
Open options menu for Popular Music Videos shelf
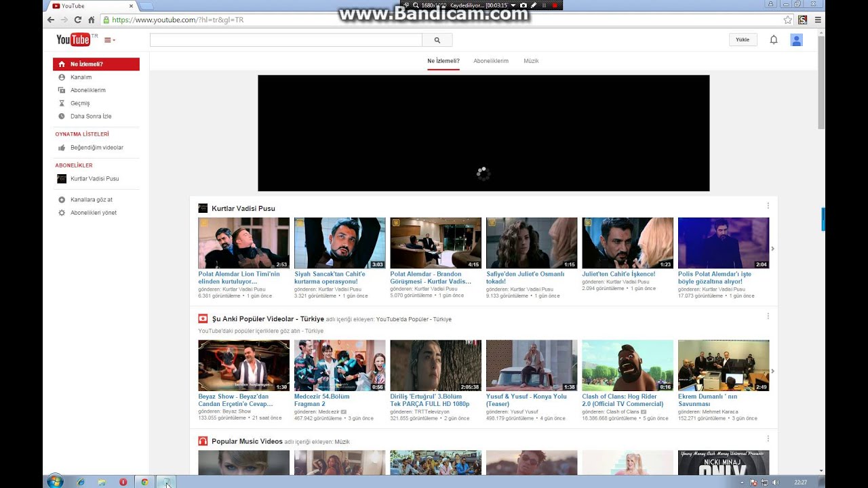pos(768,439)
